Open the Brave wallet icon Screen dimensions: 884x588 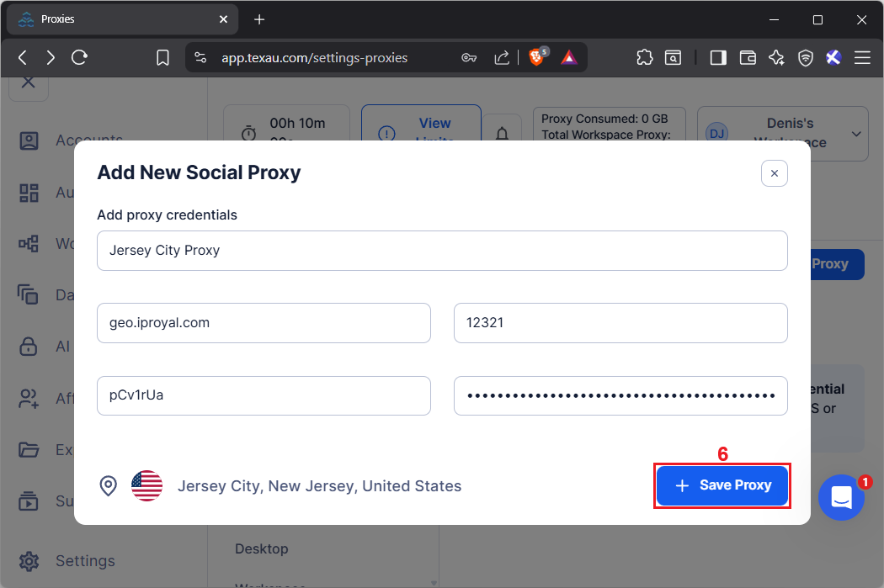click(x=748, y=57)
